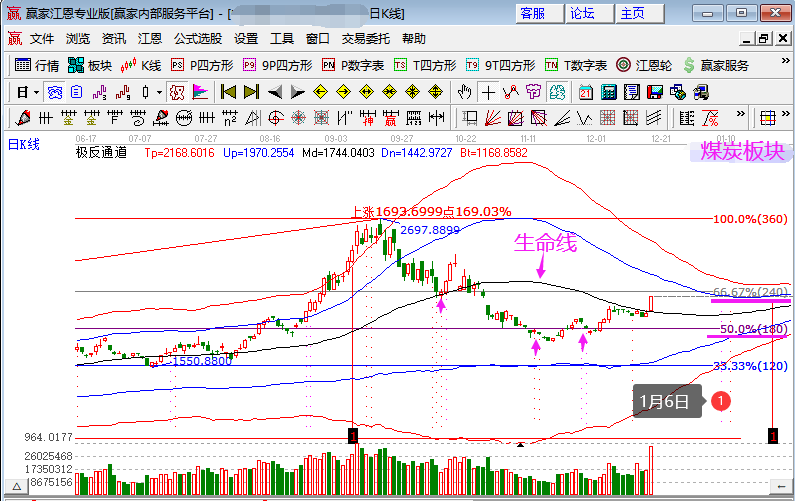Select the n² ruler tool
795x501 pixels.
point(230,118)
